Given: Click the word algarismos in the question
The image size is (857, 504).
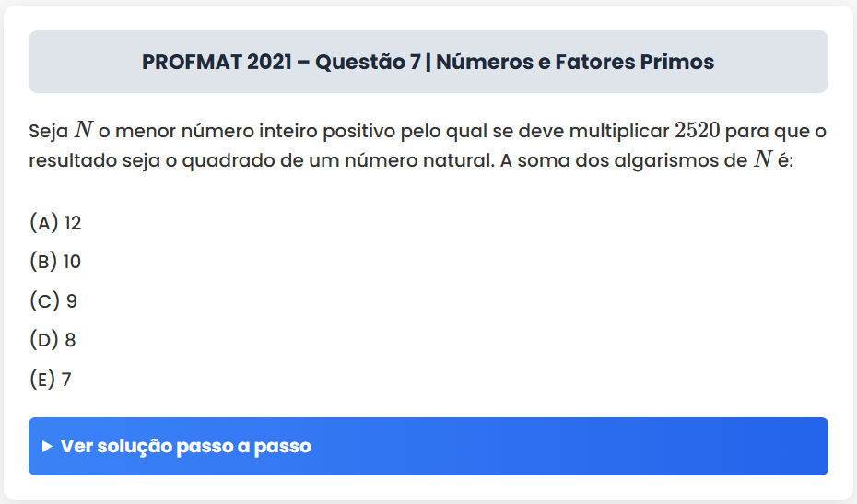Looking at the screenshot, I should point(664,160).
